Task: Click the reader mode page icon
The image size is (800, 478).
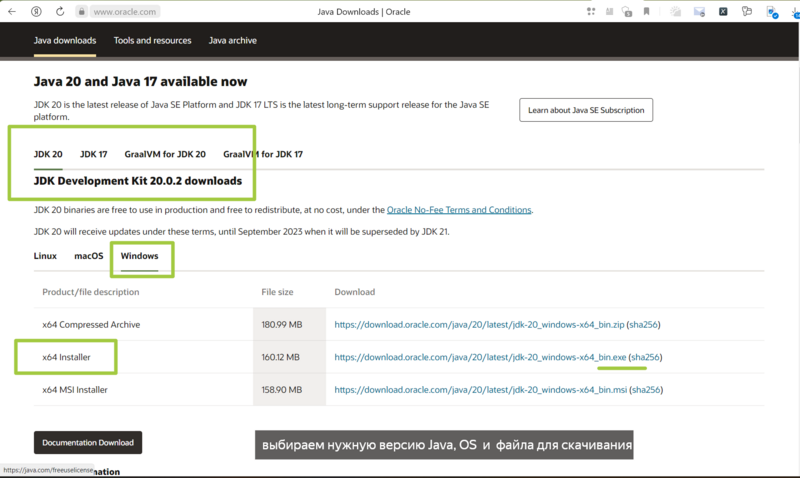Action: [x=609, y=11]
